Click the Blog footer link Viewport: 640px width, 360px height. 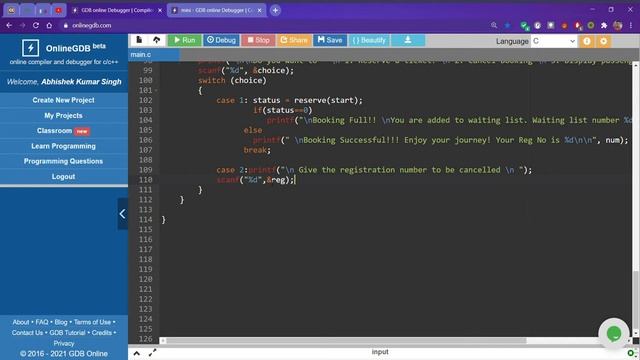pos(61,322)
